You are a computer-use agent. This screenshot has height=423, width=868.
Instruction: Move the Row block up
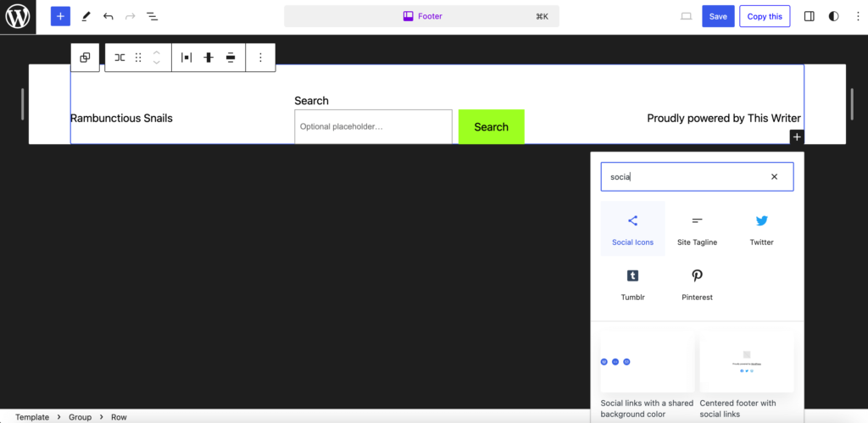[157, 53]
